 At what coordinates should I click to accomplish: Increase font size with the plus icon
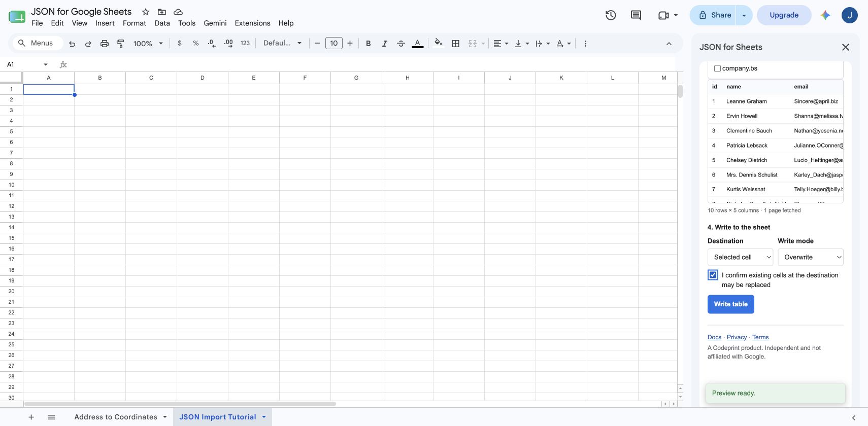[350, 44]
